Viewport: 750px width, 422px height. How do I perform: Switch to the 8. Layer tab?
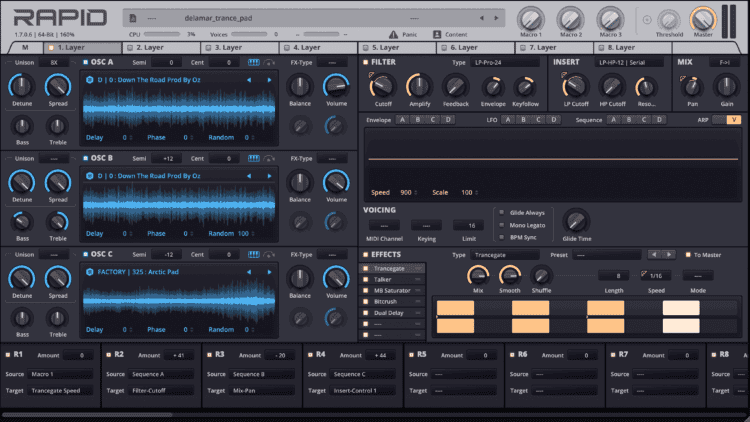(632, 47)
